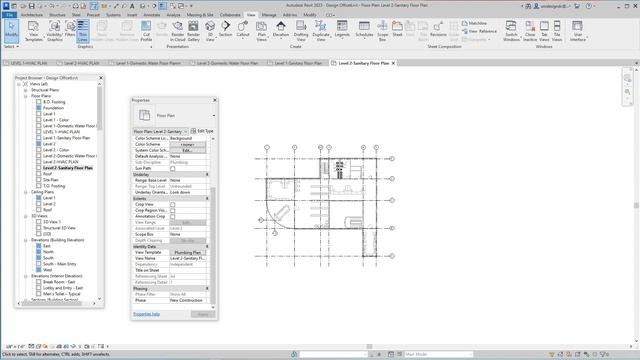
Task: Open the Manage ribbon tab
Action: pyautogui.click(x=269, y=15)
